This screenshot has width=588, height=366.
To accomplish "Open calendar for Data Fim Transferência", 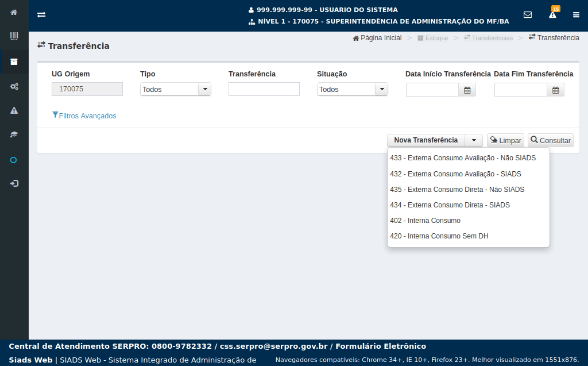I will pos(556,90).
